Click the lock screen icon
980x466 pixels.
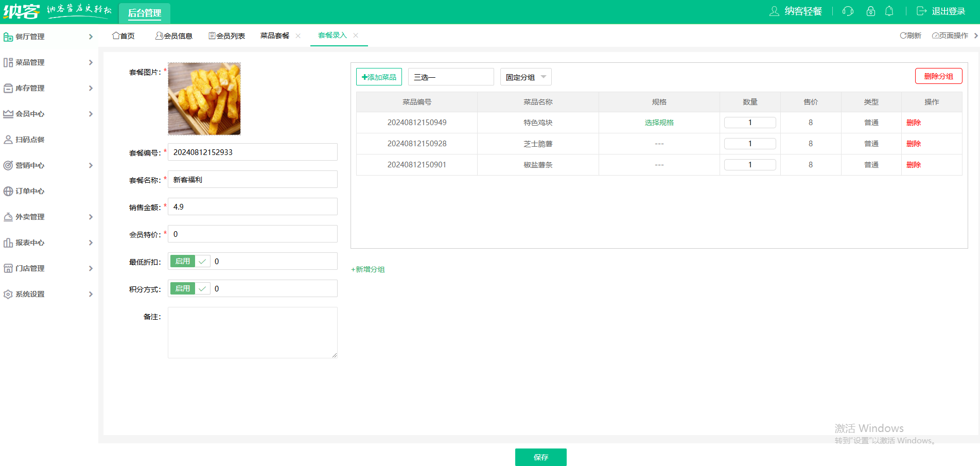click(870, 11)
